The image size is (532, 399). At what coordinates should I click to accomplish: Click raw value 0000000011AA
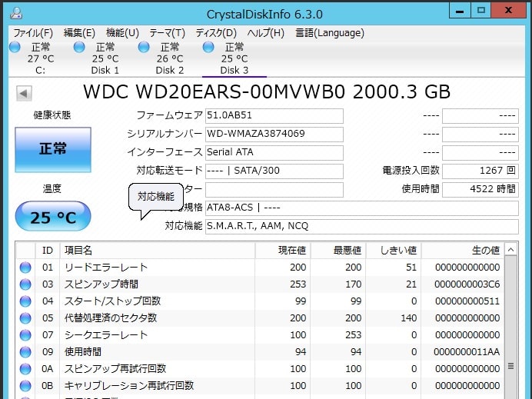click(467, 352)
